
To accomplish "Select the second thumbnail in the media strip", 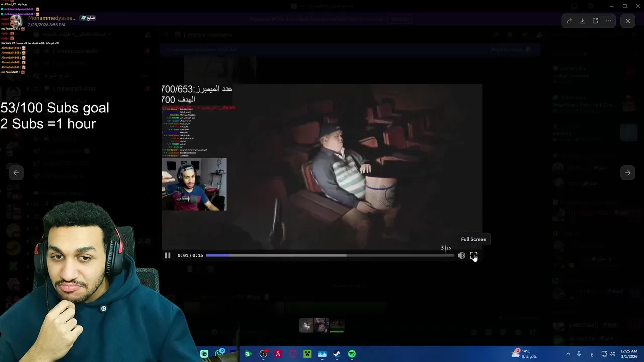I will click(321, 325).
